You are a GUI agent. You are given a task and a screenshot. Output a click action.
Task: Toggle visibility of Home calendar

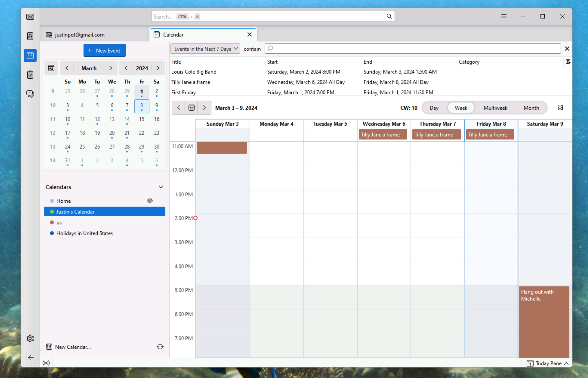pyautogui.click(x=149, y=200)
